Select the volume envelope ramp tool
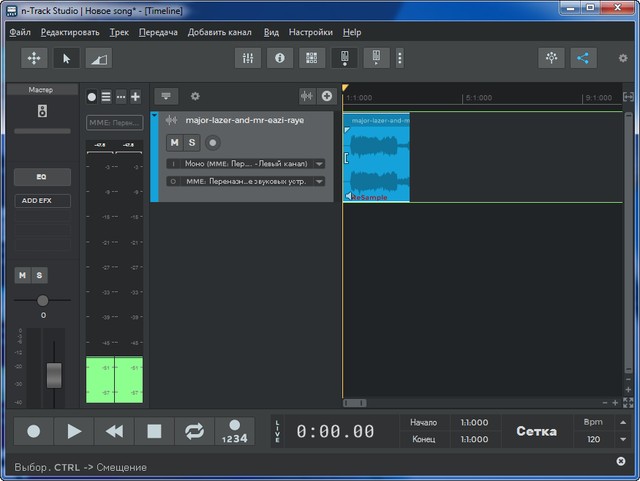Image resolution: width=640 pixels, height=481 pixels. point(98,58)
